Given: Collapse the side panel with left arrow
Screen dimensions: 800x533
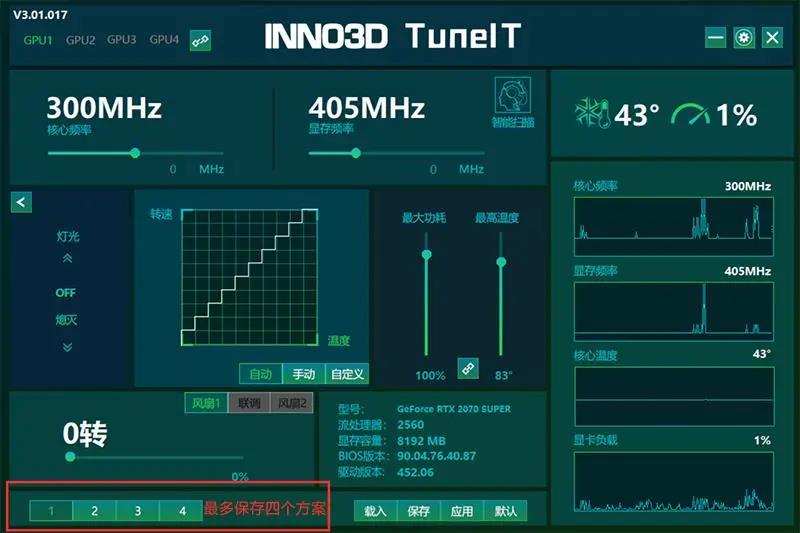Looking at the screenshot, I should pos(21,202).
